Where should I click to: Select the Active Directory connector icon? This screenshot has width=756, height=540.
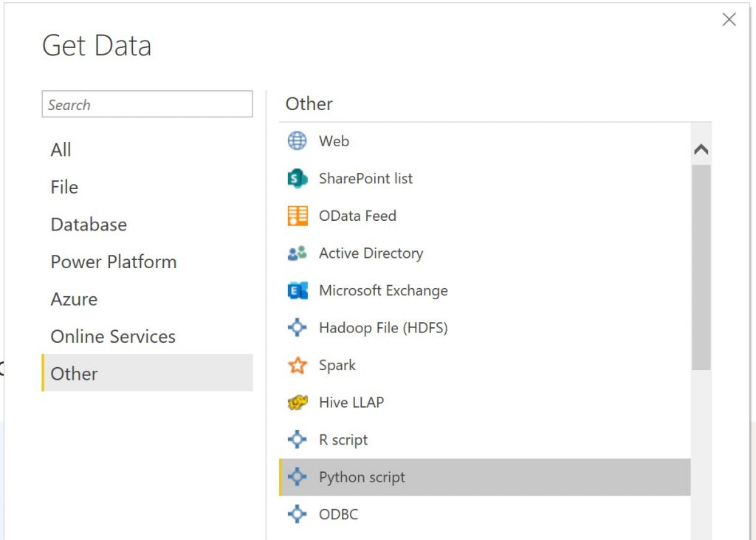296,253
